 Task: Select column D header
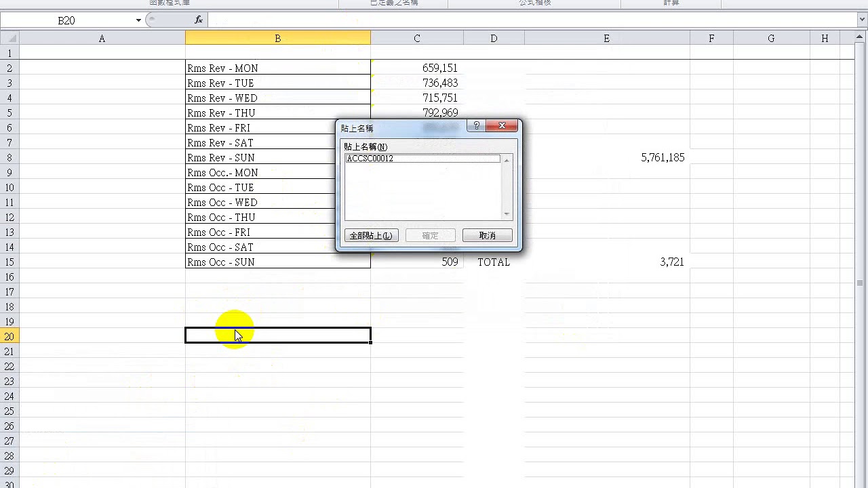point(494,39)
